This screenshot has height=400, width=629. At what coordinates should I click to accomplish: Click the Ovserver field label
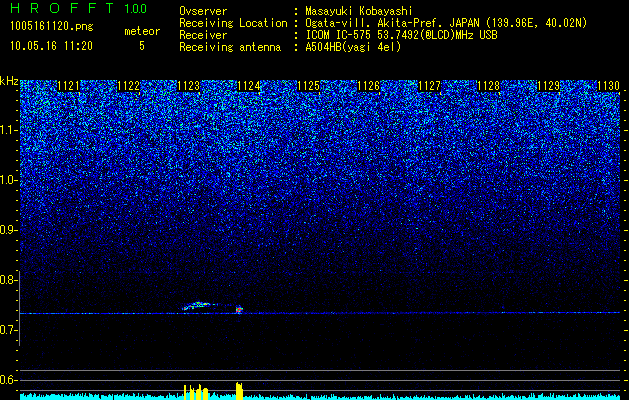pos(203,11)
